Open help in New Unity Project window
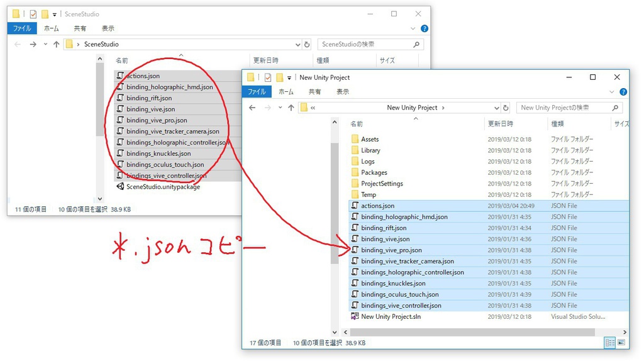The width and height of the screenshot is (644, 361). point(623,92)
